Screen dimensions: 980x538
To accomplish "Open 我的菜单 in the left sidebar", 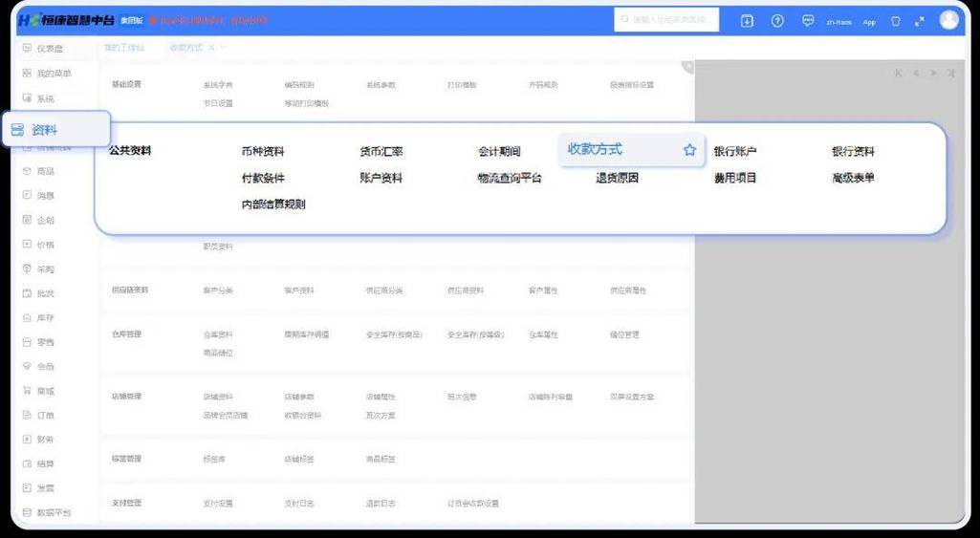I will pyautogui.click(x=47, y=74).
